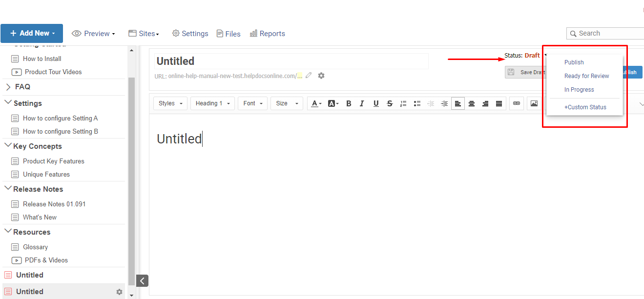Click the insert image icon

point(534,103)
